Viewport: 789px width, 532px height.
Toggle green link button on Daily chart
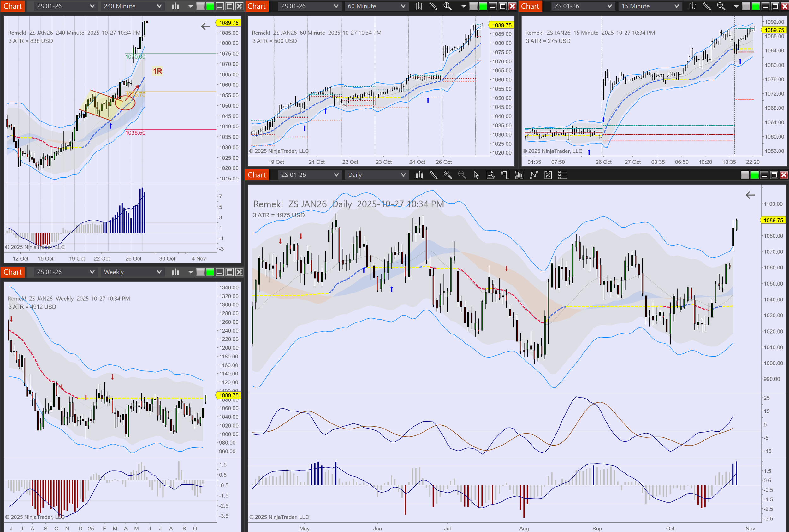(x=754, y=175)
